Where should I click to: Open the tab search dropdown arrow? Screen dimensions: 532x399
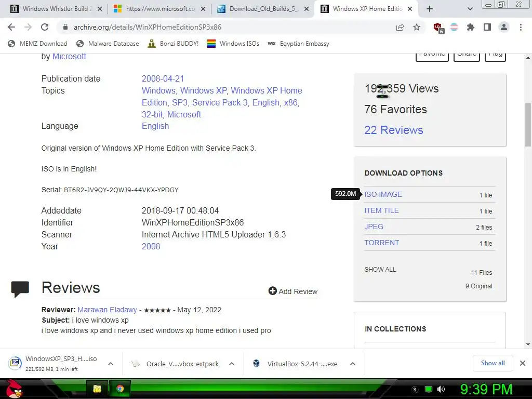point(470,9)
